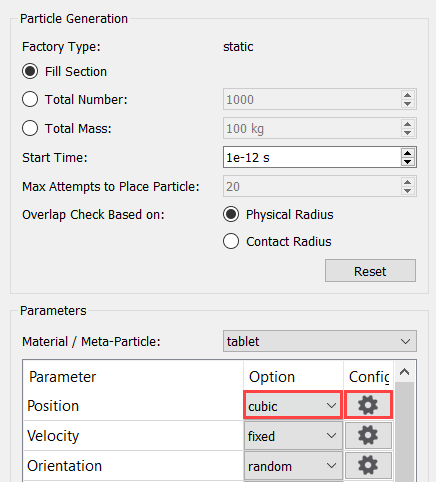
Task: Click the Reset button
Action: [x=370, y=271]
